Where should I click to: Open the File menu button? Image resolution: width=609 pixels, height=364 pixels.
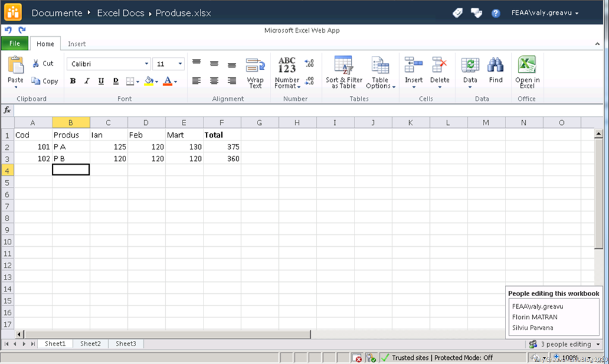click(14, 43)
